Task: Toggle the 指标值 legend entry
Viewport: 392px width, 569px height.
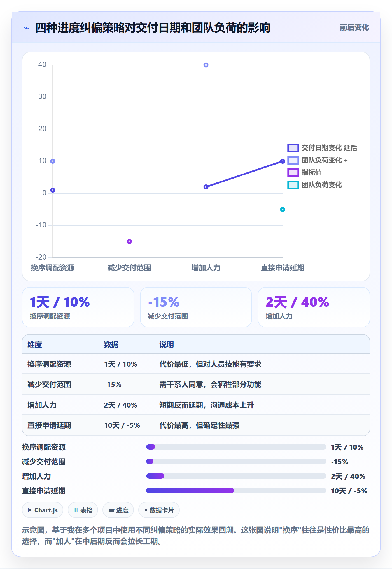Action: [305, 172]
